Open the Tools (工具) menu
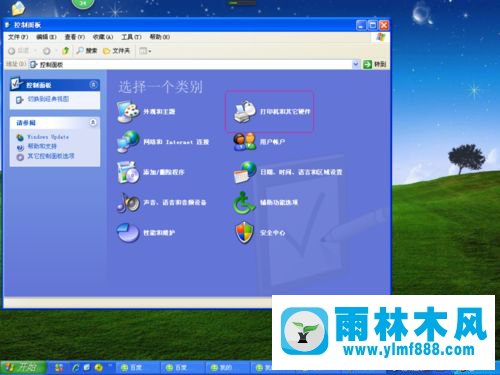This screenshot has width=500, height=375. 131,37
